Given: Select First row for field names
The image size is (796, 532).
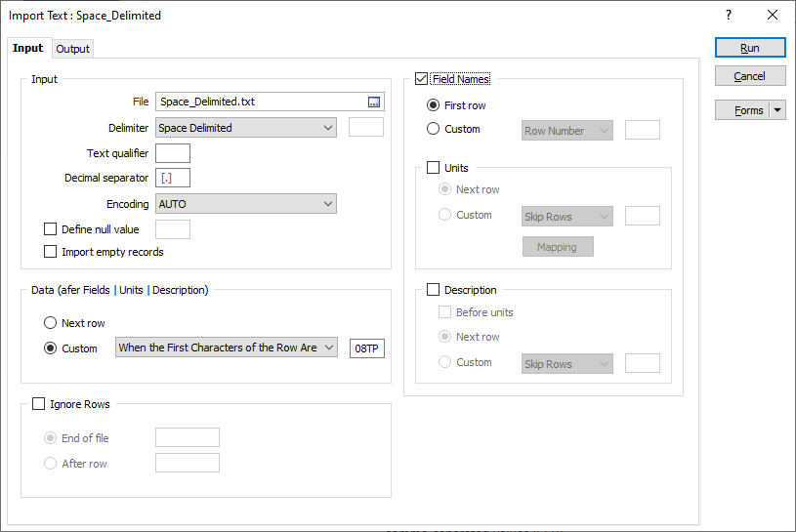Looking at the screenshot, I should pos(433,105).
